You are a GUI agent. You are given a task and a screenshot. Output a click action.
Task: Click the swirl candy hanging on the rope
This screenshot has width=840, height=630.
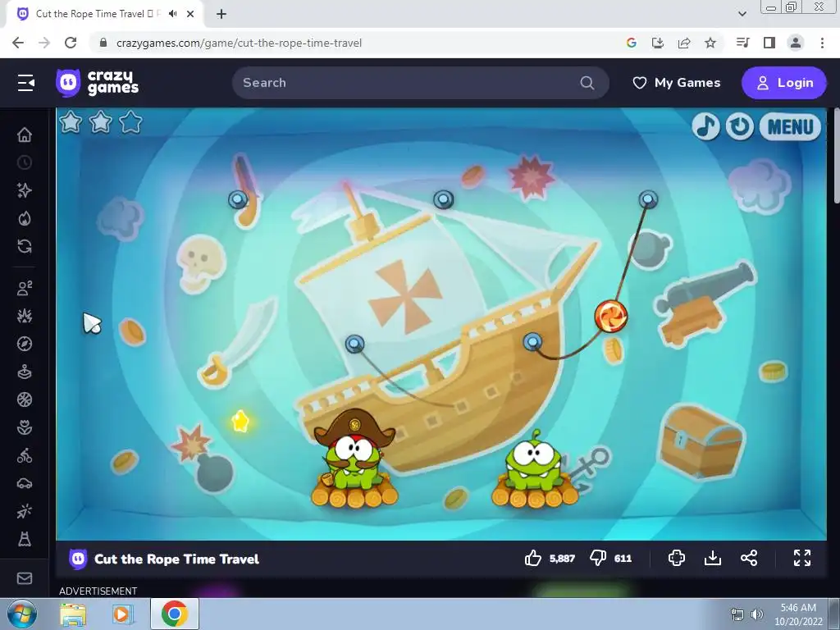[x=610, y=316]
